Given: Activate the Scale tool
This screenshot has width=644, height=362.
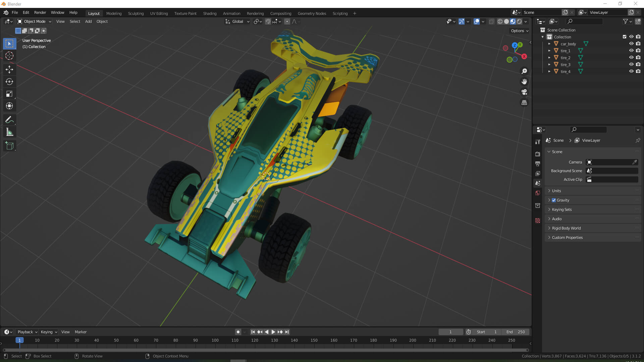Looking at the screenshot, I should click(x=9, y=94).
